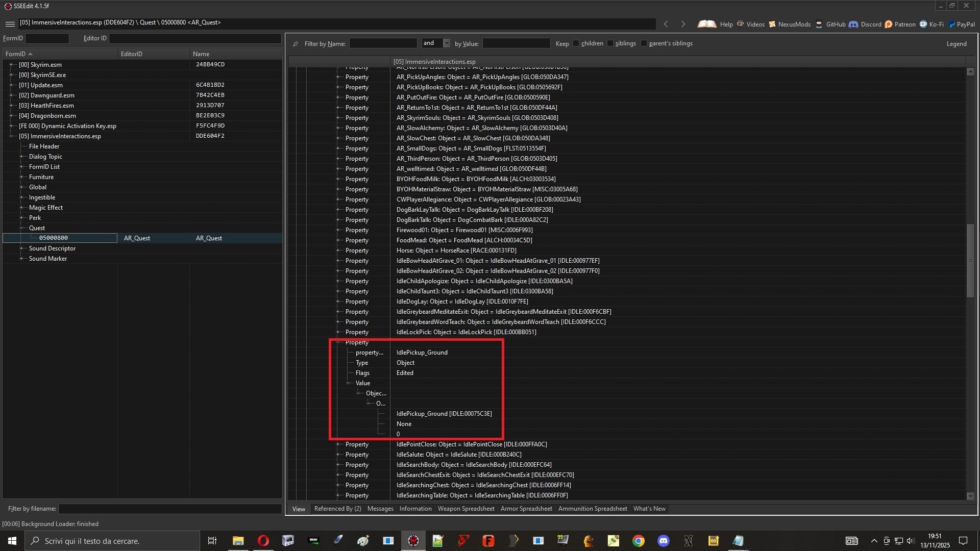Open the NexusMods link

[x=790, y=24]
